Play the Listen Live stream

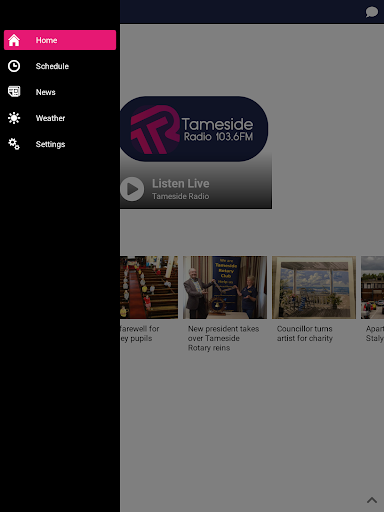tap(132, 189)
